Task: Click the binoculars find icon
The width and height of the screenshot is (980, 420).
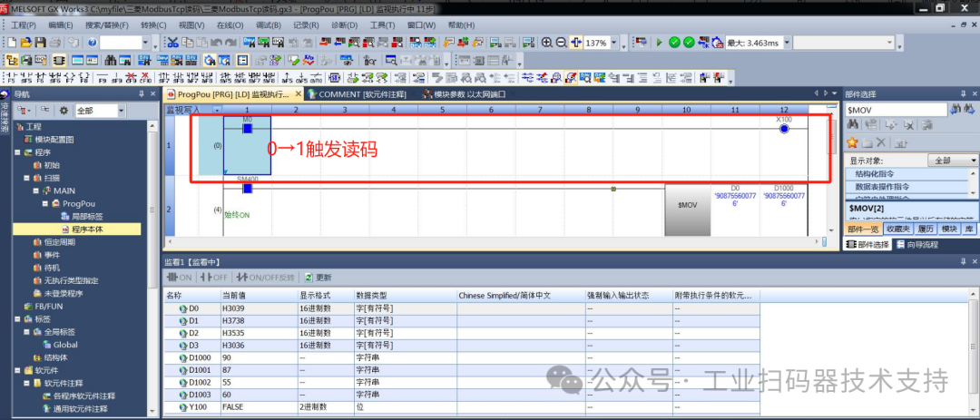Action: pos(111,61)
